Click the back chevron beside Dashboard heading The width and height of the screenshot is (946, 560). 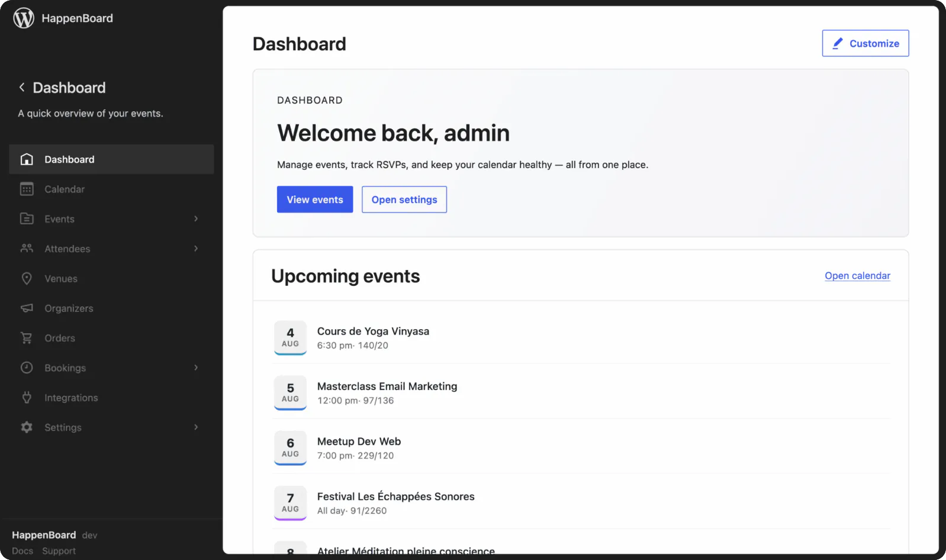(x=22, y=88)
